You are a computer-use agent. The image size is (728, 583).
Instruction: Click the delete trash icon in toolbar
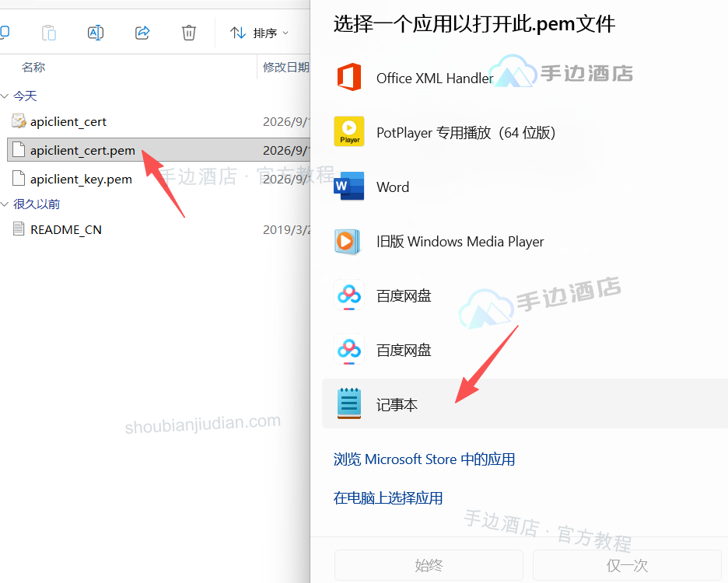tap(188, 33)
